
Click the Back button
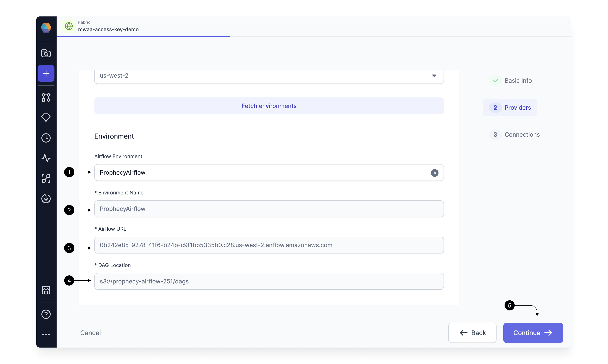tap(472, 333)
